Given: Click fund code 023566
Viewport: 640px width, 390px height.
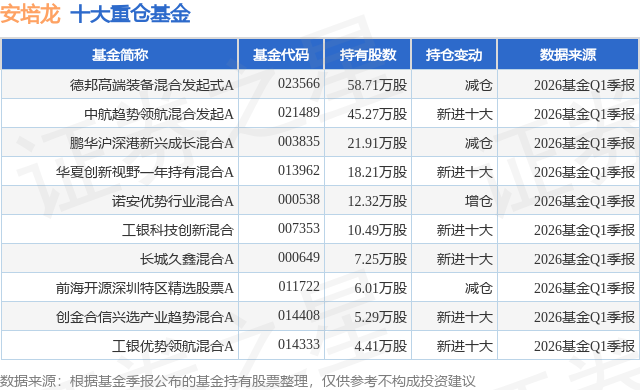Looking at the screenshot, I should (x=299, y=84).
